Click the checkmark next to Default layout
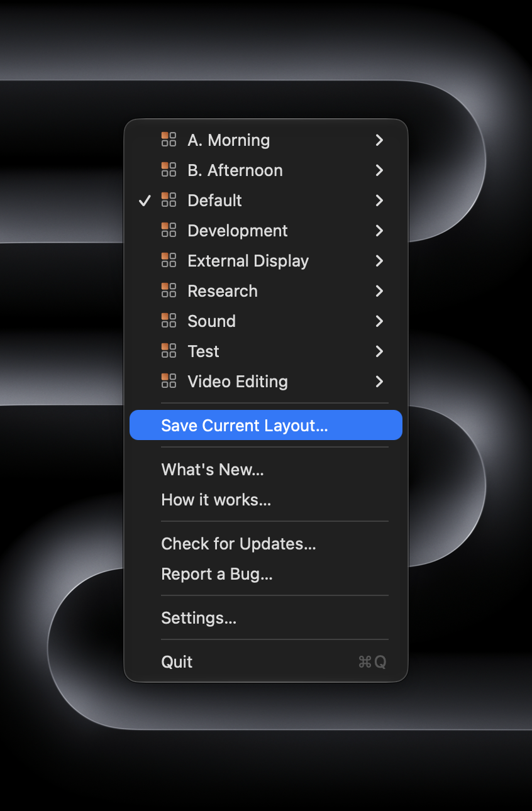Image resolution: width=532 pixels, height=811 pixels. point(145,201)
